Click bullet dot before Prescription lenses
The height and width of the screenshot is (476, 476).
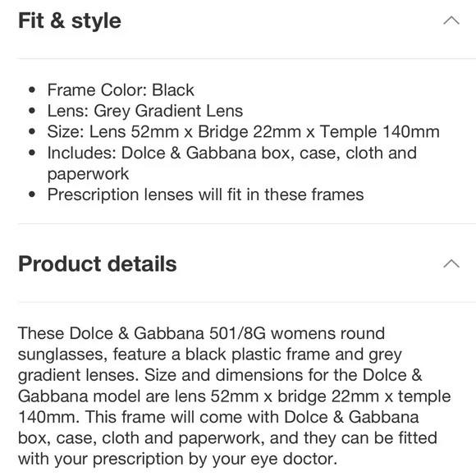point(32,195)
